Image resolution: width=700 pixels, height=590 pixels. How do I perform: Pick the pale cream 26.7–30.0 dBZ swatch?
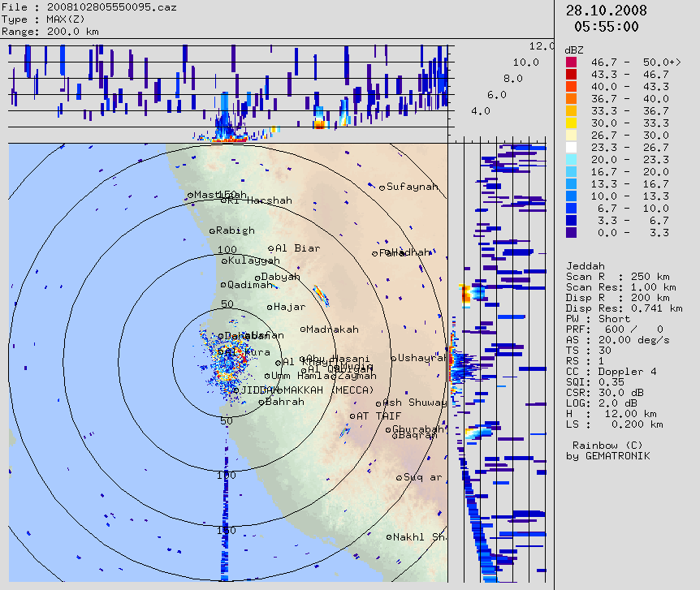coord(571,136)
